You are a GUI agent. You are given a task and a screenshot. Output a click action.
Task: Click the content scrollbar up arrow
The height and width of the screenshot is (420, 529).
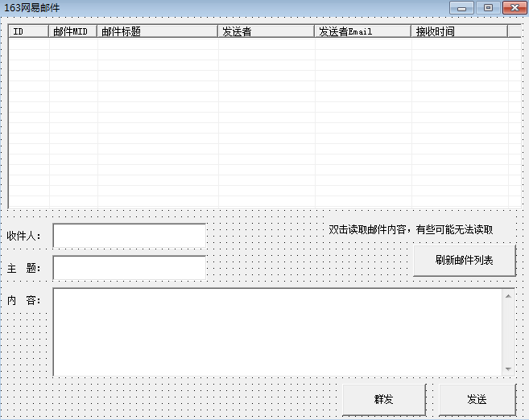coord(508,296)
